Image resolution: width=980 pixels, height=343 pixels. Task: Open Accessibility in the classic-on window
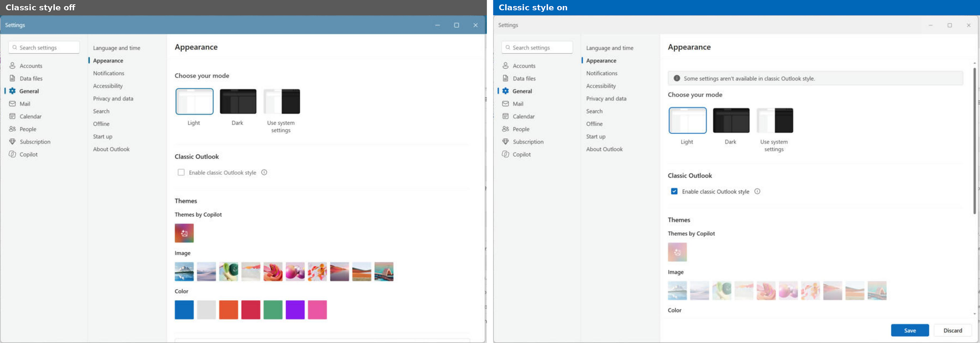(601, 86)
